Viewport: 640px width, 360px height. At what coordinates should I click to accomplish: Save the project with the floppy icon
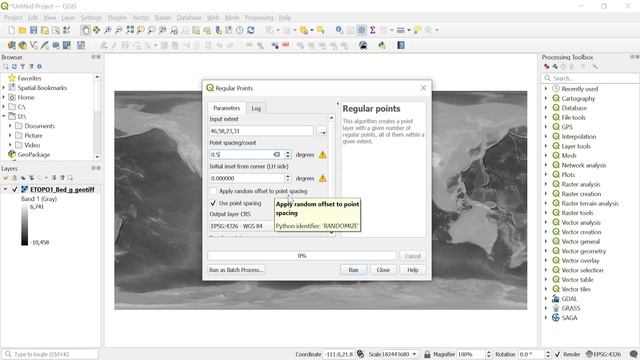[x=33, y=30]
